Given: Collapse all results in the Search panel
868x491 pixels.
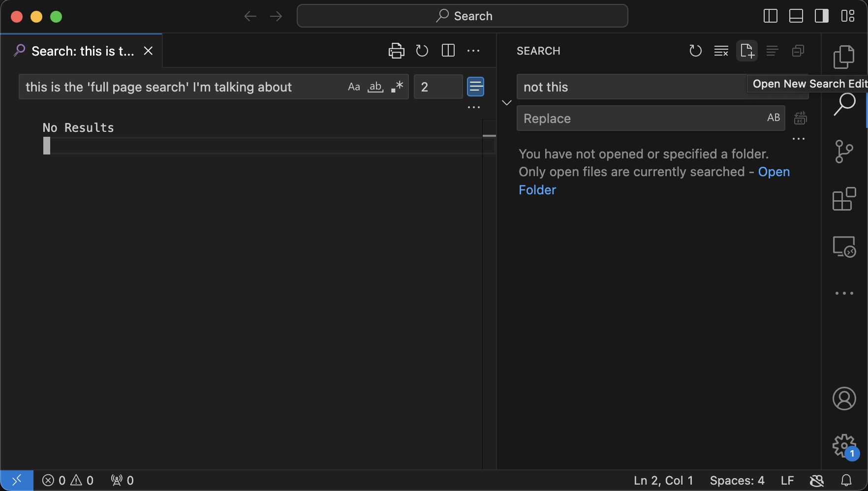Looking at the screenshot, I should coord(798,51).
